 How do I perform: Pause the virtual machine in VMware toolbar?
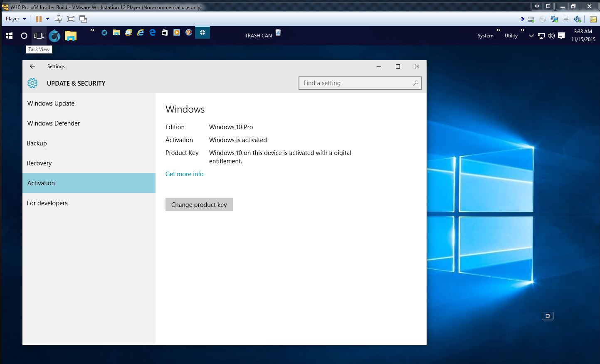click(39, 19)
